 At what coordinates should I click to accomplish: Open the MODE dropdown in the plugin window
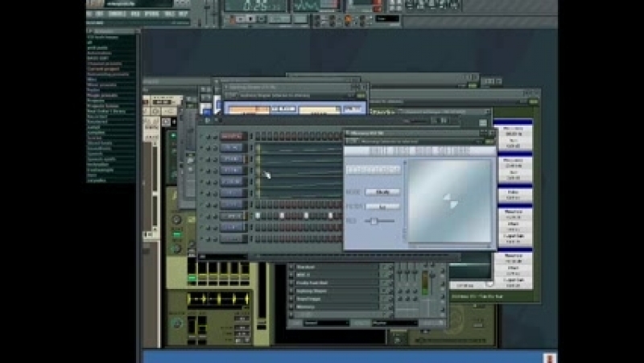(382, 192)
